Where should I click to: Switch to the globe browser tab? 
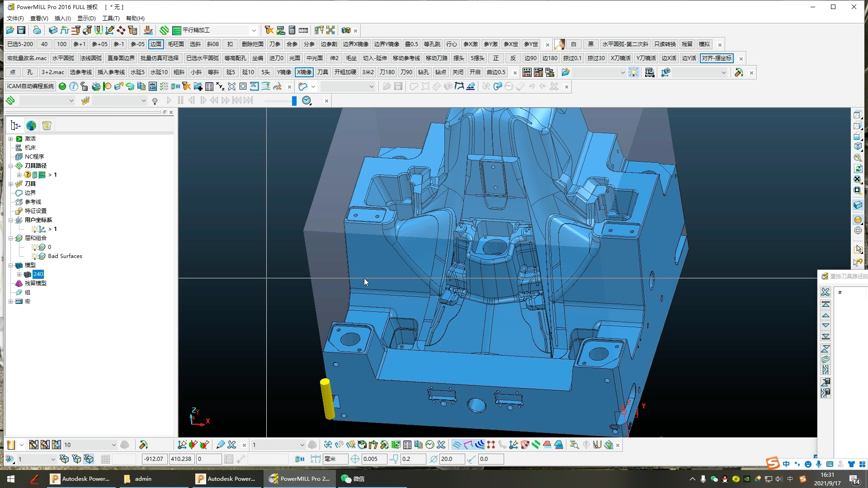point(31,126)
